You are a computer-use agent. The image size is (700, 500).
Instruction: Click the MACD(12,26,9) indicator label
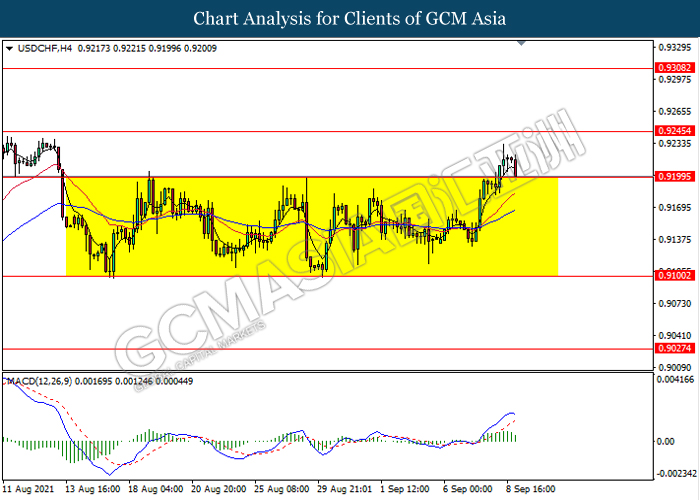39,381
